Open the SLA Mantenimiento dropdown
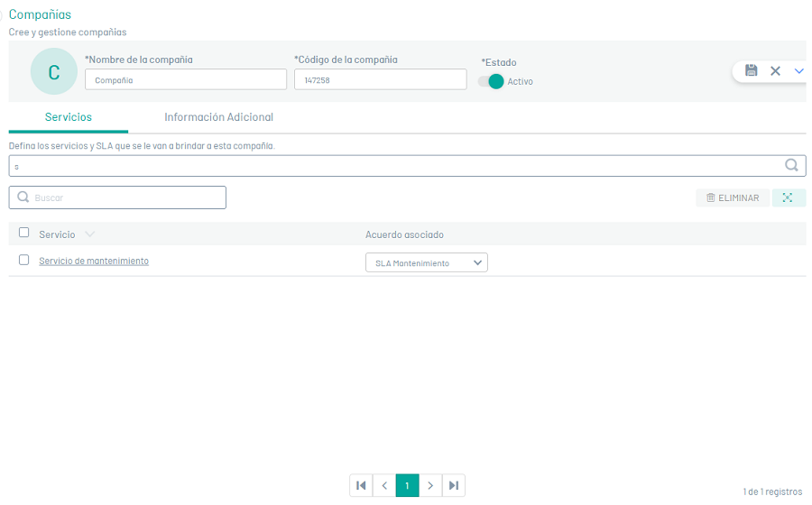 (426, 262)
